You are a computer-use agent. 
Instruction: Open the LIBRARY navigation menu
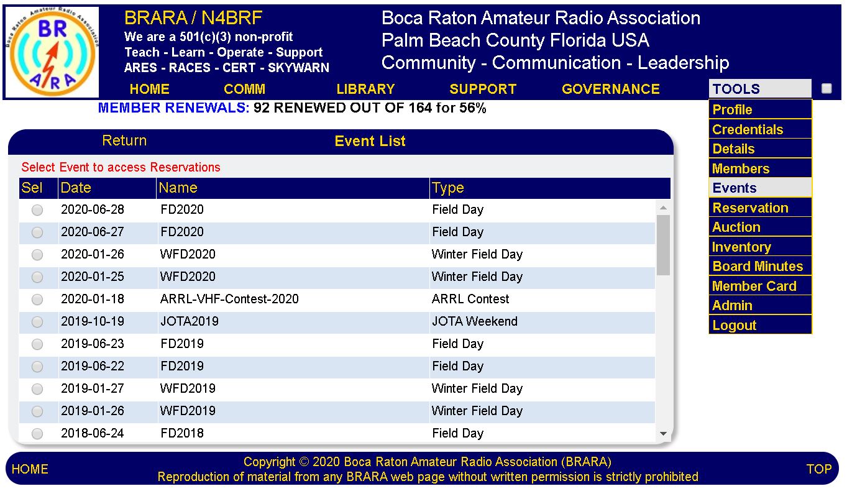coord(365,89)
